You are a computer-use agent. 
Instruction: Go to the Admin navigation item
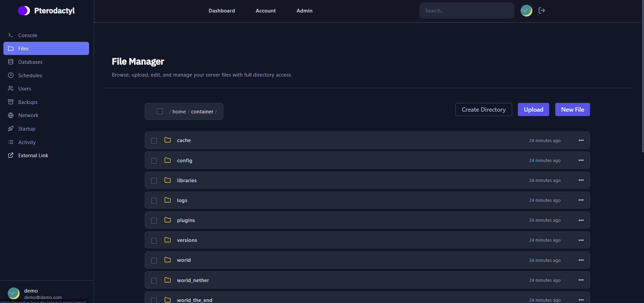304,11
